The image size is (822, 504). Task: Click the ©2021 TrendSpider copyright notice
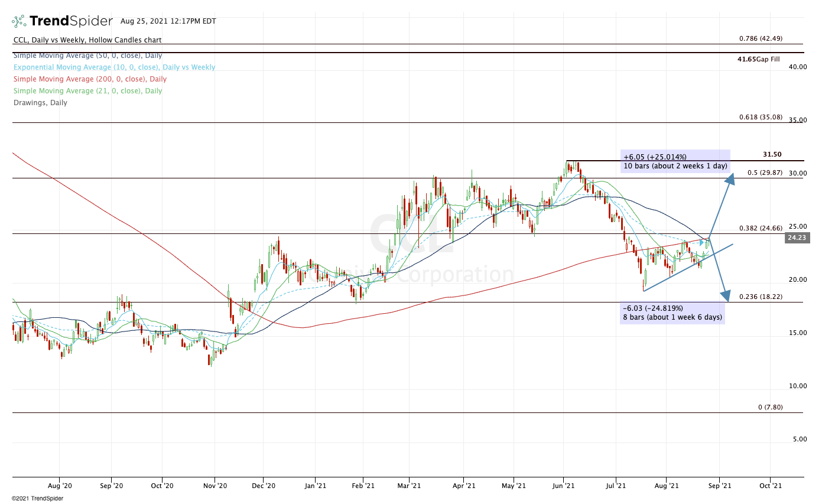tap(37, 499)
